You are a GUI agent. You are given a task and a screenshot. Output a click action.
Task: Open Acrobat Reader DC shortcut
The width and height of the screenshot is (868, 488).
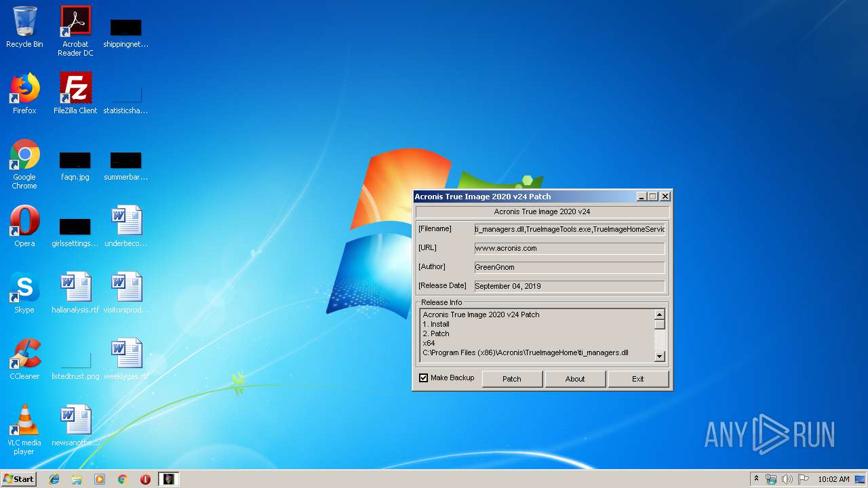(75, 31)
